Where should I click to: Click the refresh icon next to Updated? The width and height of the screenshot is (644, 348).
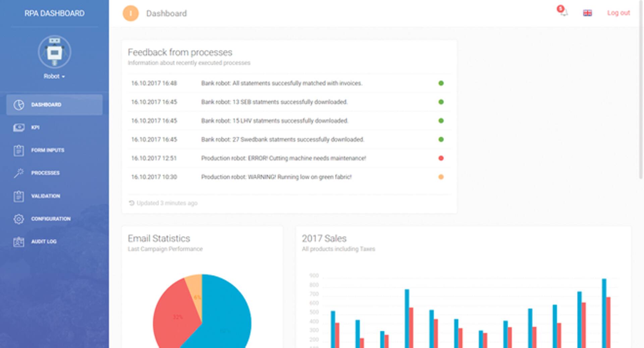pos(131,203)
